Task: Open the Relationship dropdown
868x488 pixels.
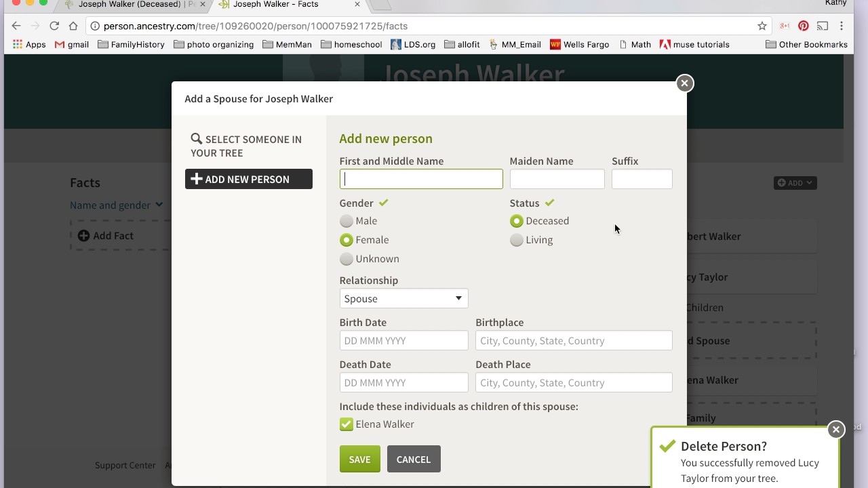Action: tap(403, 298)
